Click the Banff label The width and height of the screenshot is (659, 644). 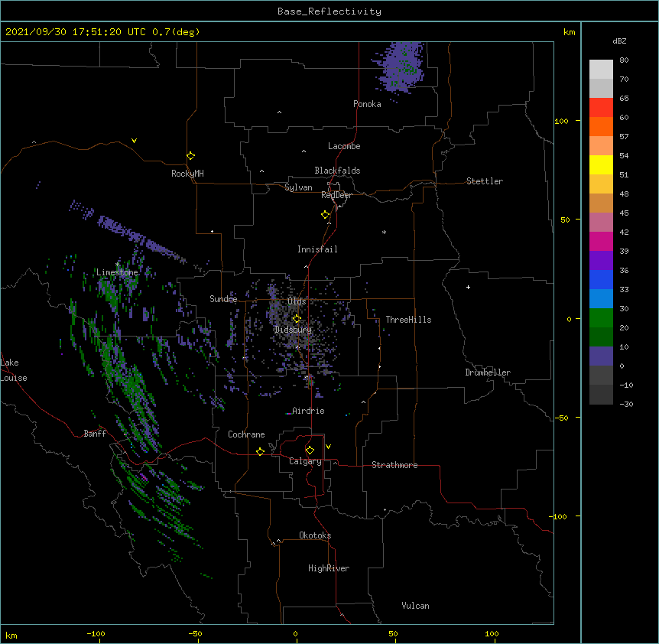(x=95, y=434)
